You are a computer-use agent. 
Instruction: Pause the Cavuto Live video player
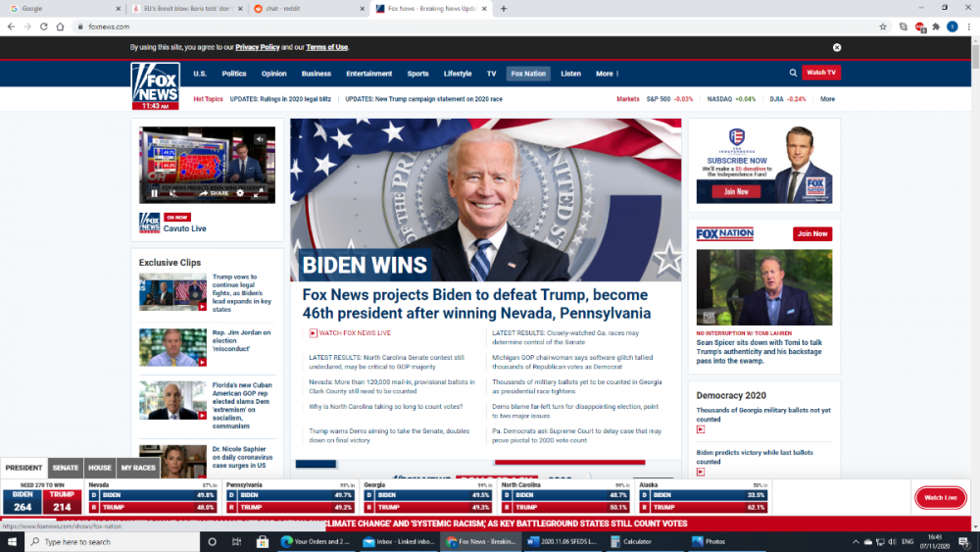[154, 193]
